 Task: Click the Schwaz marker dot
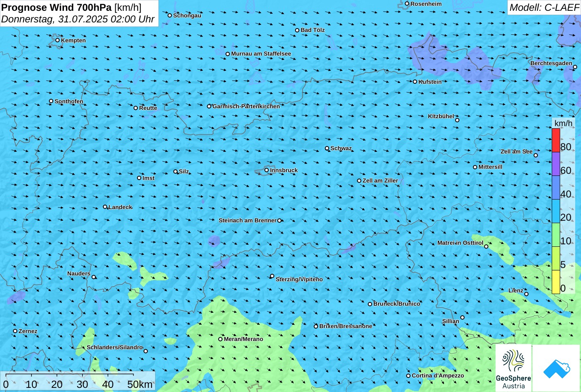pyautogui.click(x=327, y=148)
